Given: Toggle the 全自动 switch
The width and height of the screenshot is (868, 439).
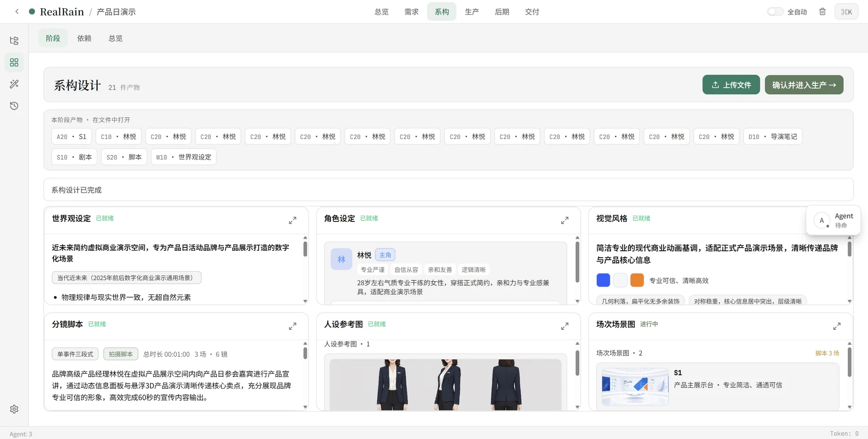Looking at the screenshot, I should coord(775,12).
